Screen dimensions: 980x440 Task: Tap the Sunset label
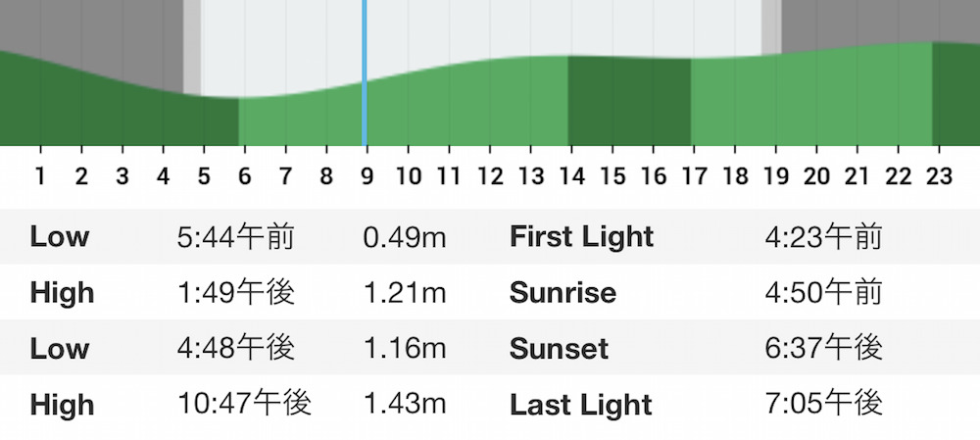559,348
